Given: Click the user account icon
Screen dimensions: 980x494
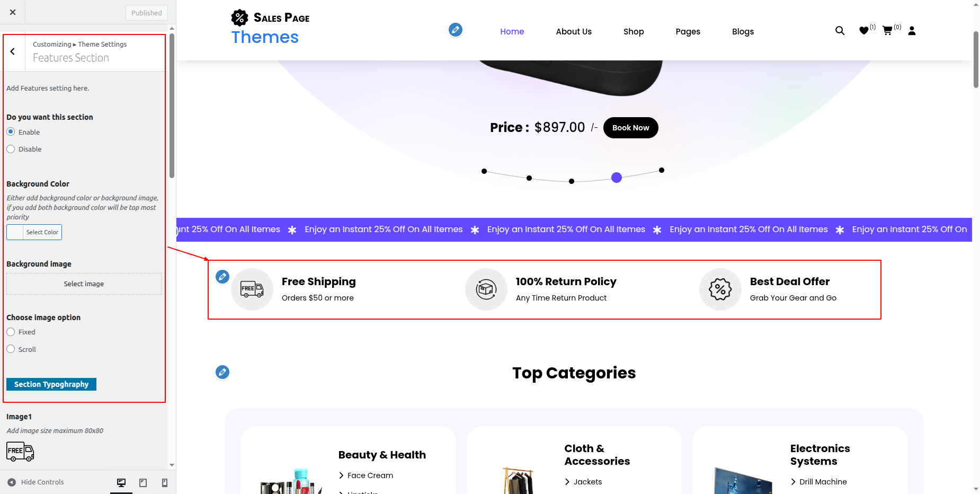Looking at the screenshot, I should click(x=912, y=31).
